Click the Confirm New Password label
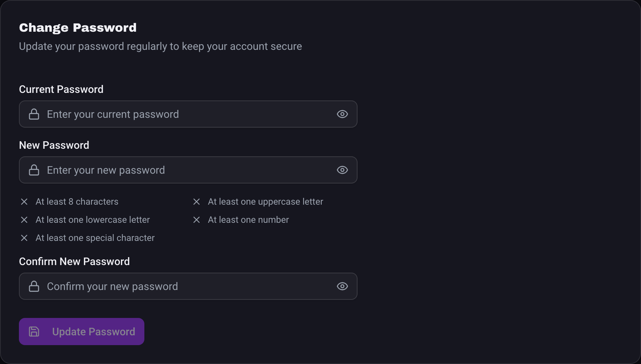Screen dimensions: 641x364 coord(74,262)
